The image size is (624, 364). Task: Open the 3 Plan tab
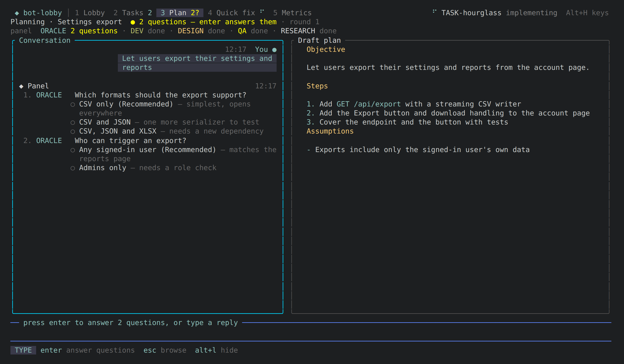click(180, 13)
